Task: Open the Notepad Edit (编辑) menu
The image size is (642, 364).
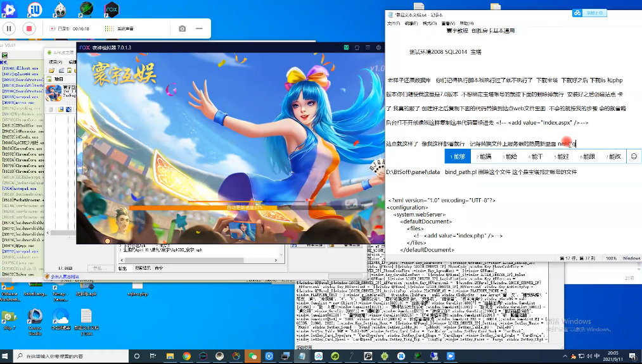Action: [x=411, y=23]
